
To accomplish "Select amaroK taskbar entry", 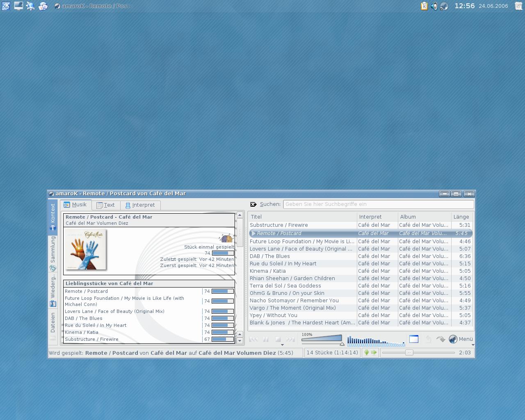I will click(92, 6).
